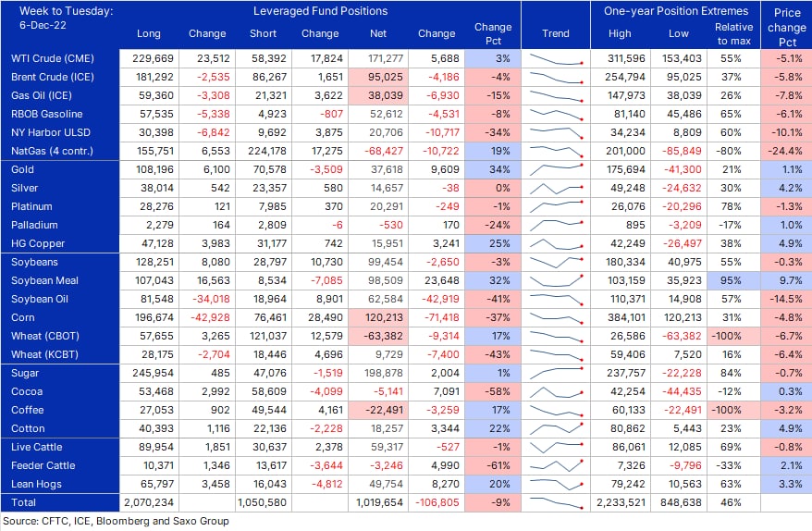Click WTI Crude trend sparkline
Screen dimensions: 812x531
[x=556, y=59]
